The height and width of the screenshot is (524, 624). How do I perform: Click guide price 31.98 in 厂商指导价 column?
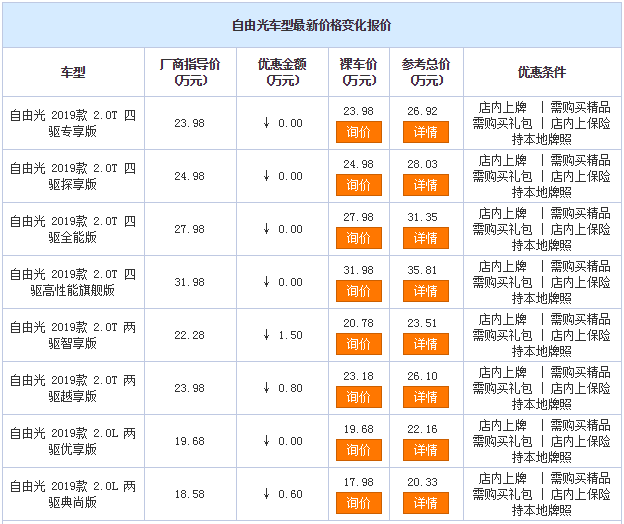pyautogui.click(x=189, y=282)
